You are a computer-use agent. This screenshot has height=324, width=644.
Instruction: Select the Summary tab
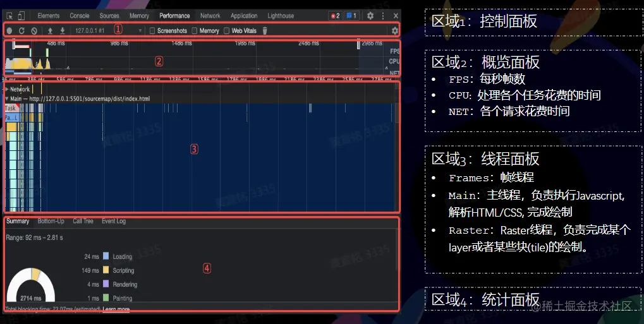point(18,221)
